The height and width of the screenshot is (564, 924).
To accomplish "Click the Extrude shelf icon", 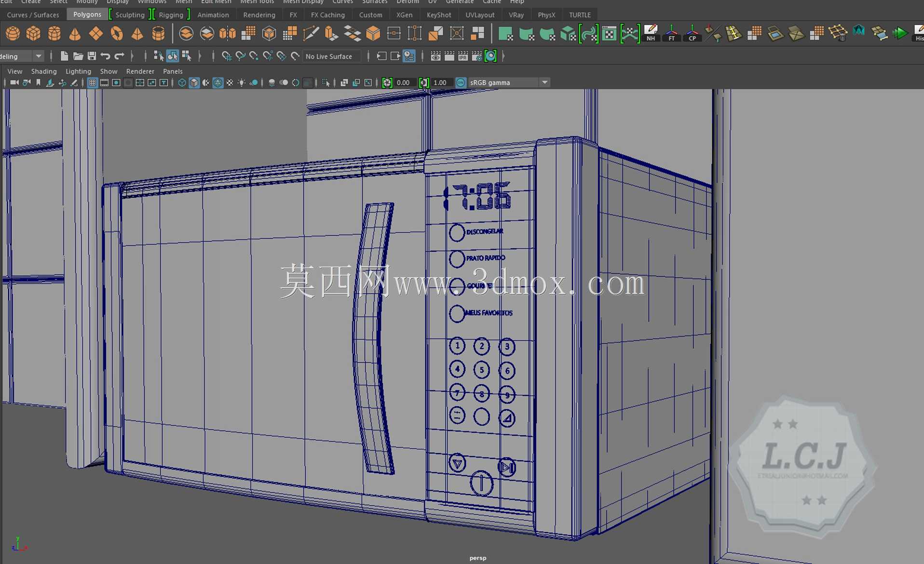I will click(x=331, y=34).
